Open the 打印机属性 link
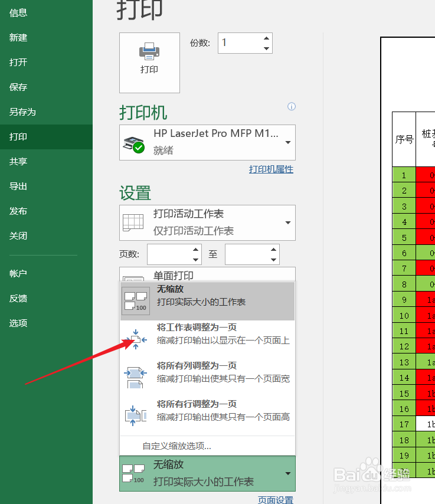This screenshot has width=435, height=504. coord(271,169)
